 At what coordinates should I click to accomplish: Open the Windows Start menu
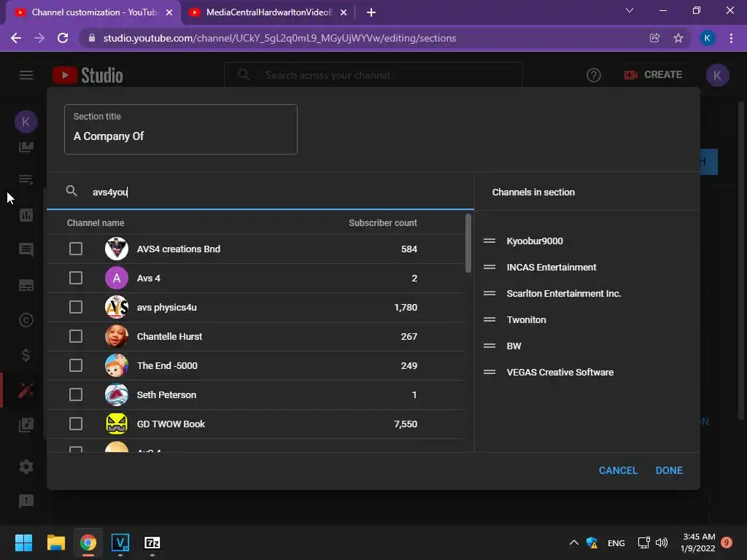click(x=23, y=542)
